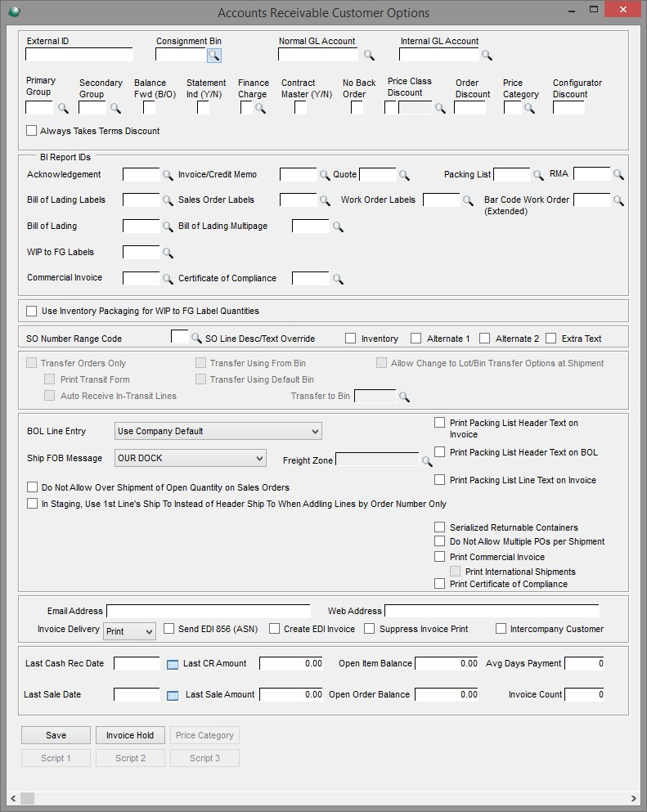Viewport: 647px width, 812px height.
Task: Open Last Cash Rec Date calendar
Action: 173,664
